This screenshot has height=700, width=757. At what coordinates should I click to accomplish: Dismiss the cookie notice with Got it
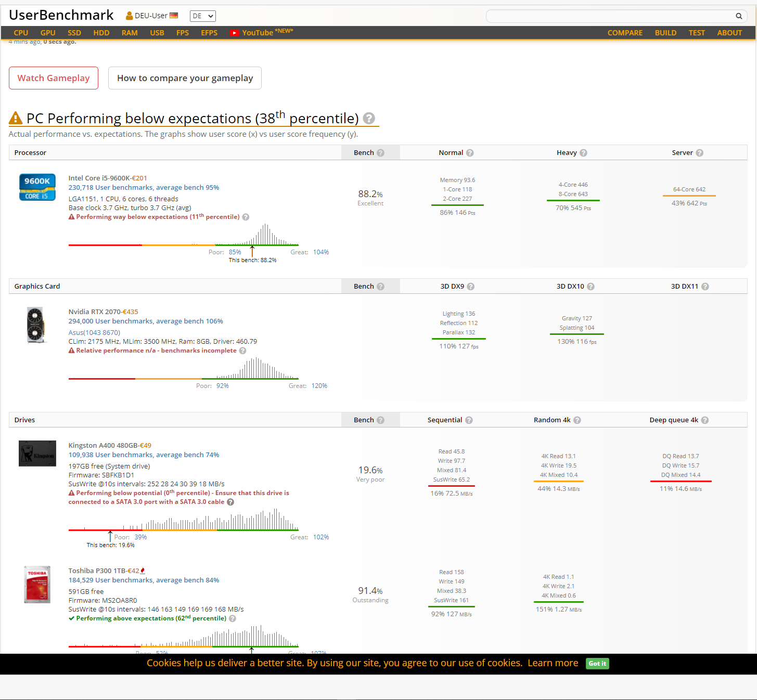597,663
